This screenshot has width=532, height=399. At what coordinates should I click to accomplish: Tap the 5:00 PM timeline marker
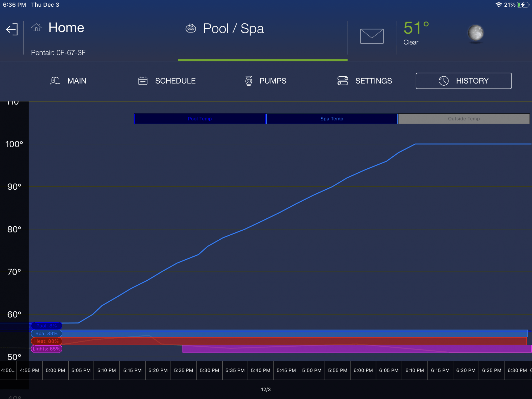tap(55, 370)
